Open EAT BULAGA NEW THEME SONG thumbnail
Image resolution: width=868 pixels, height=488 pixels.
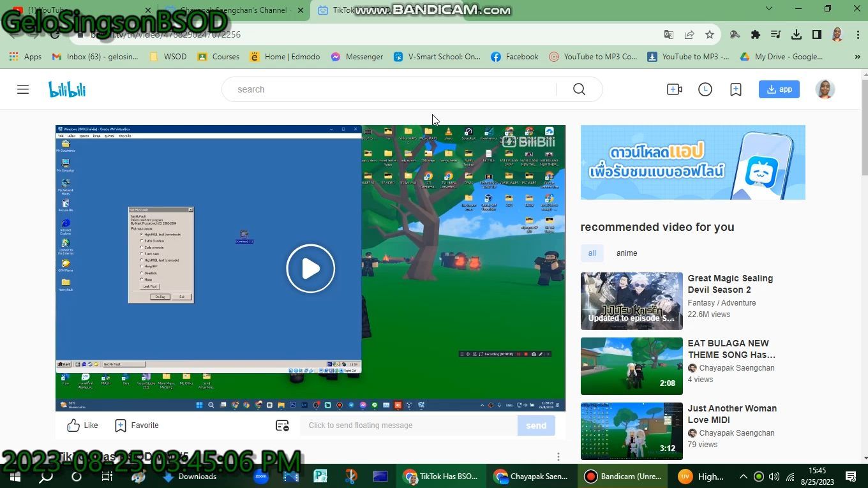pyautogui.click(x=632, y=366)
